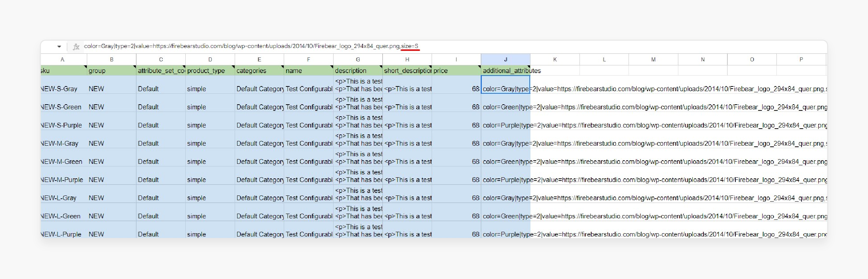Screen dimensions: 868x279
Task: Select 'Test Configurabl' cell in NEW-M-Purple row
Action: coord(308,175)
